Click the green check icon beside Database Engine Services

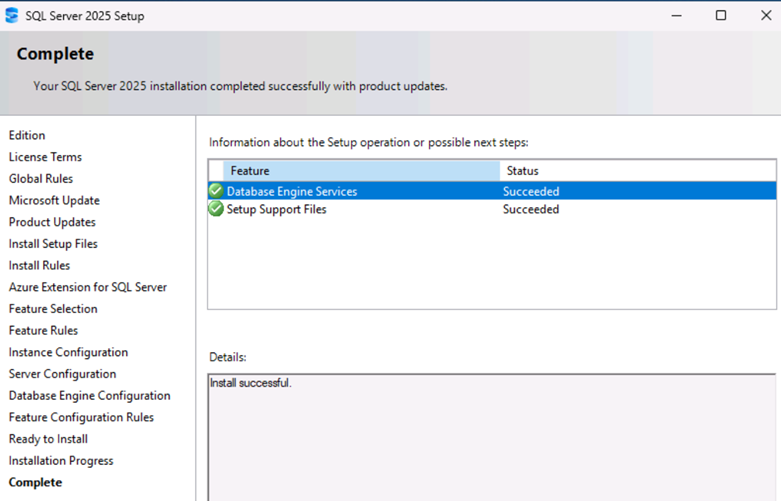216,191
